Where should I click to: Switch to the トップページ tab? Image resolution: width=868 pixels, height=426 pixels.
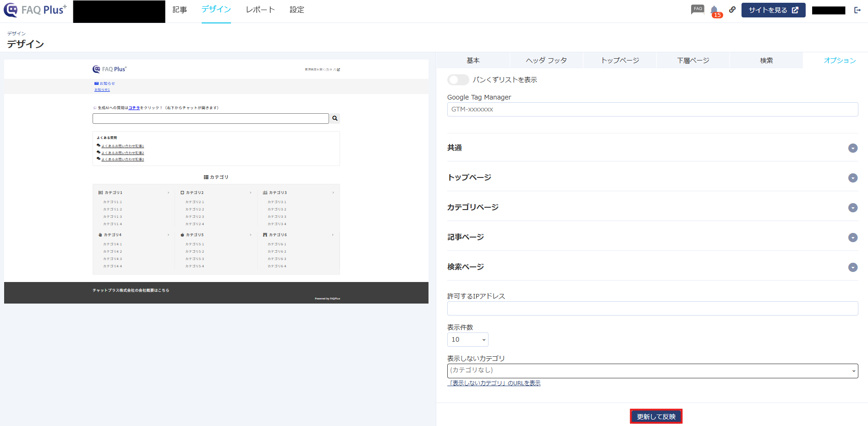(620, 61)
